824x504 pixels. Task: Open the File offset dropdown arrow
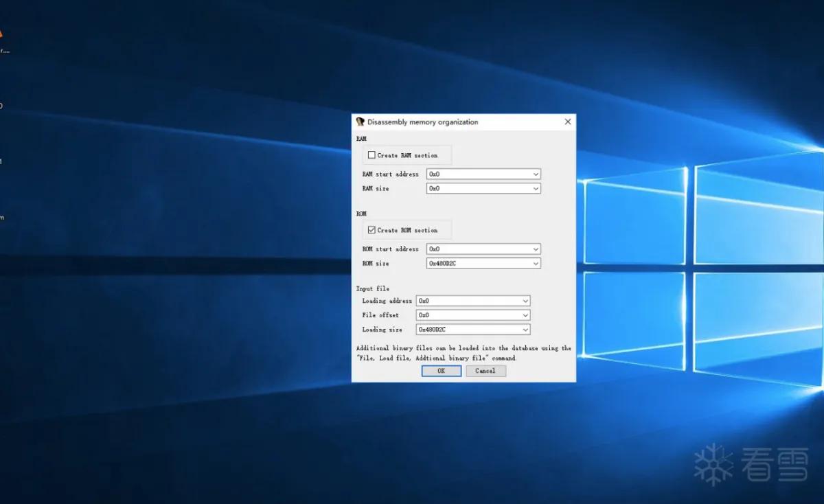[525, 315]
